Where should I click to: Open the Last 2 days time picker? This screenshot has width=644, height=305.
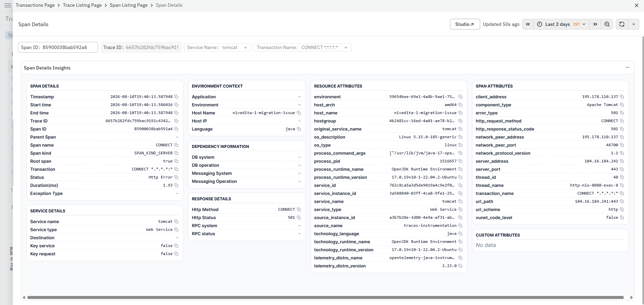click(x=561, y=24)
